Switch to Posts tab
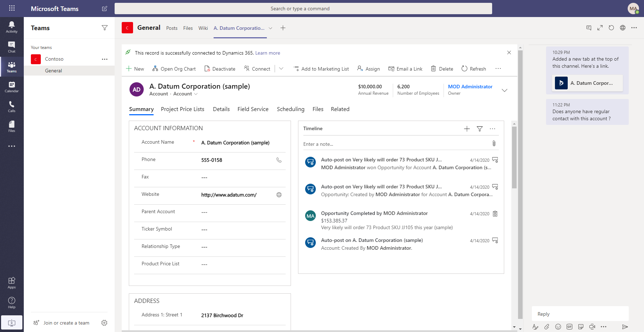The width and height of the screenshot is (644, 332). [172, 28]
